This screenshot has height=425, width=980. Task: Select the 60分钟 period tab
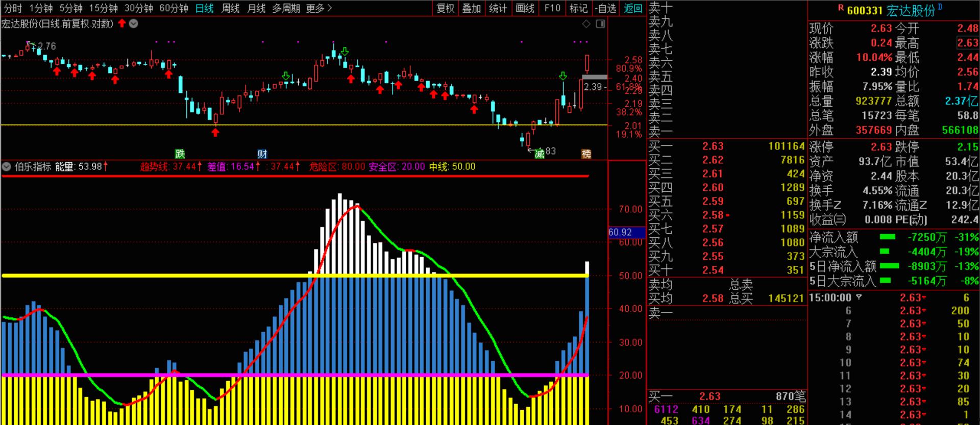tap(174, 9)
